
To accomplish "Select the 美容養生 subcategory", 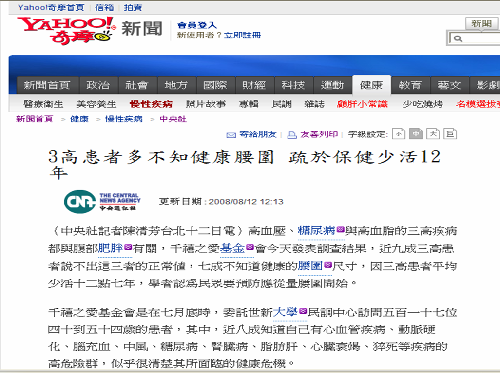I will coord(96,104).
